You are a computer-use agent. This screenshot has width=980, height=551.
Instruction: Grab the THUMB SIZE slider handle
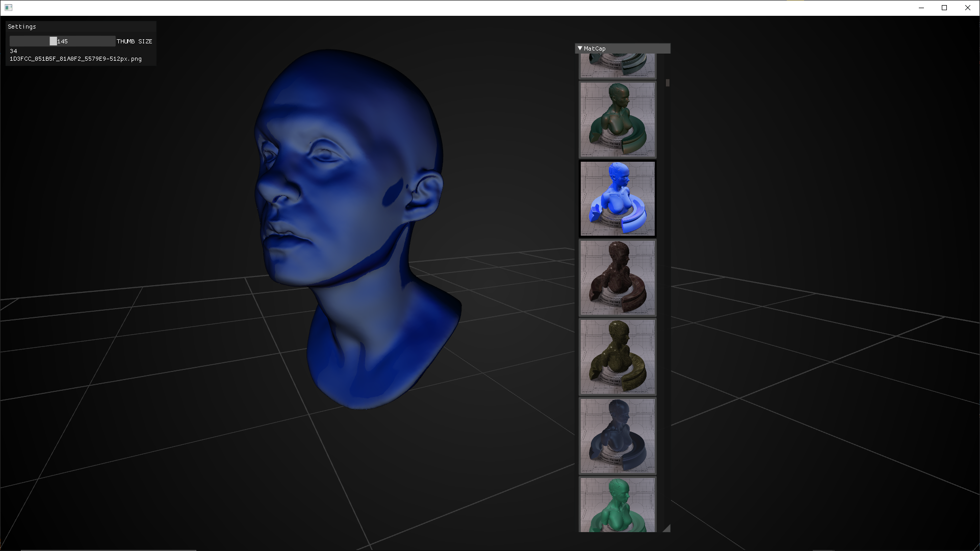[53, 41]
